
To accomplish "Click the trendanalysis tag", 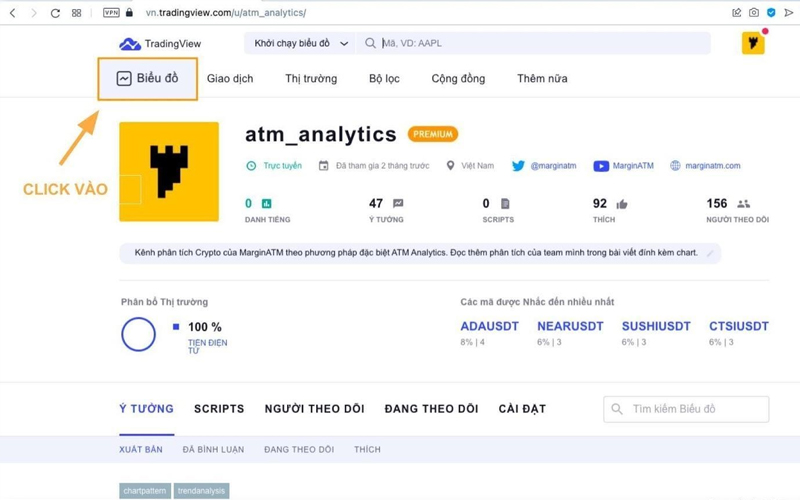I will point(201,491).
